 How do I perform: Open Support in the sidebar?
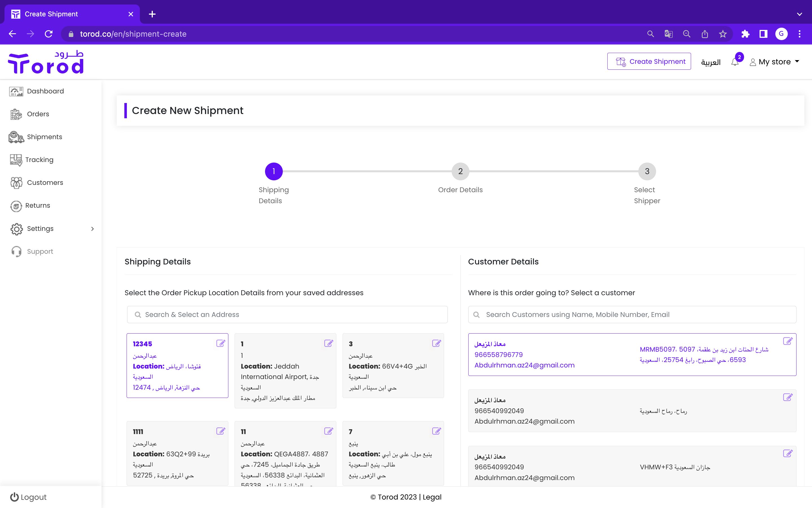tap(40, 252)
